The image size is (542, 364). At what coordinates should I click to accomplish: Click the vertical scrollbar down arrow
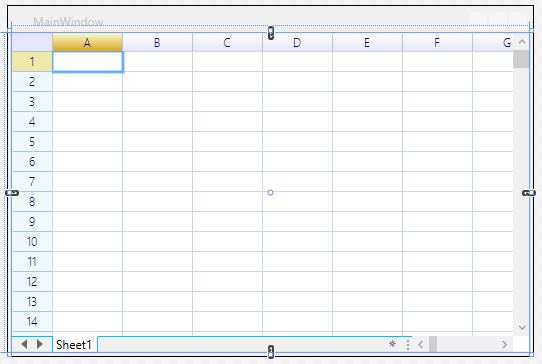click(522, 327)
